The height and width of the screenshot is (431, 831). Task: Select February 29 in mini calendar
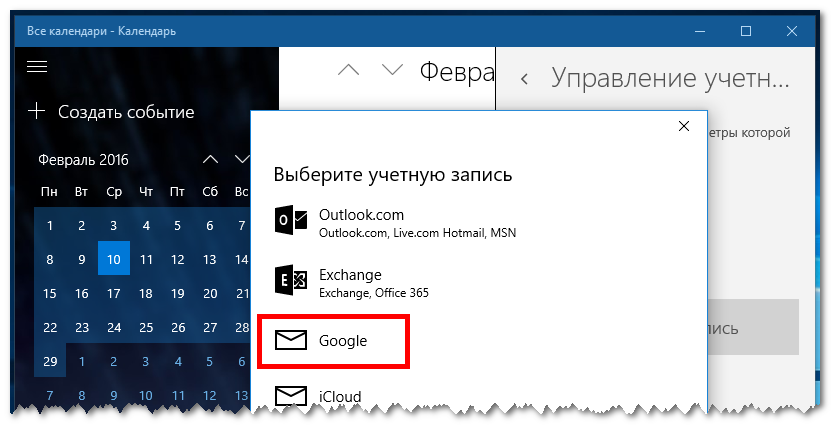tap(50, 361)
